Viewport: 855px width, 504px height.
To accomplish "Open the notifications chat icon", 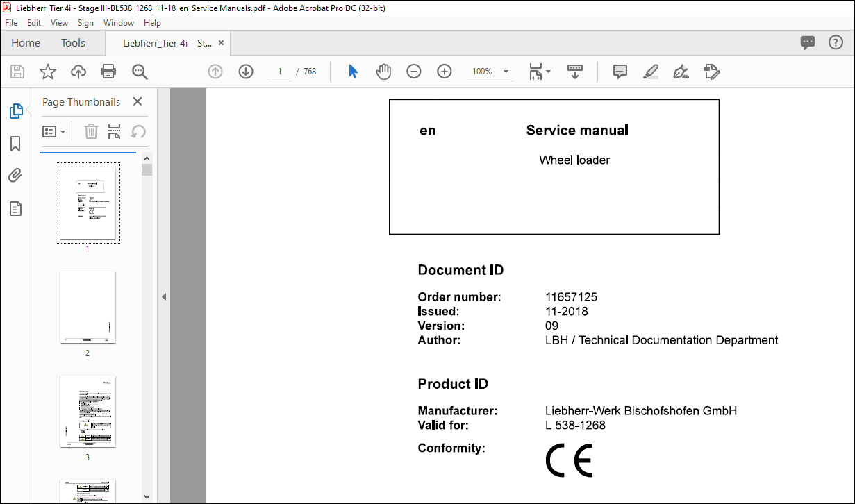I will (808, 42).
